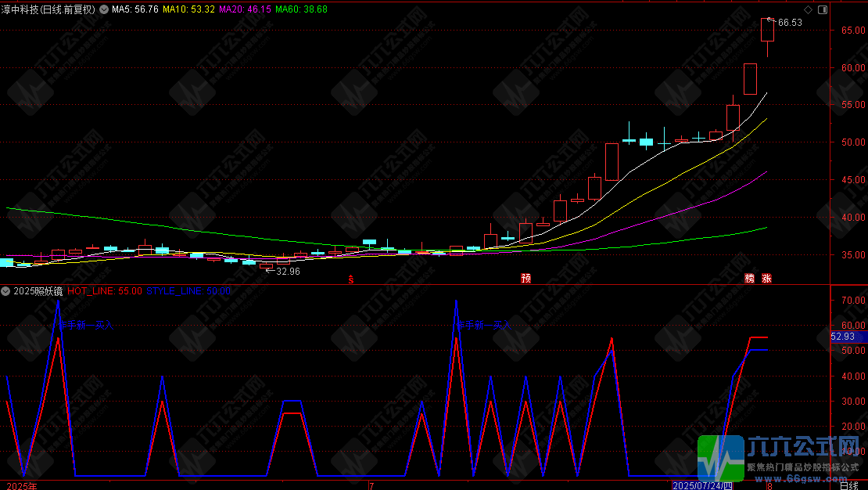Expand the 2025照妖镜 indicator menu arrow

[x=5, y=291]
